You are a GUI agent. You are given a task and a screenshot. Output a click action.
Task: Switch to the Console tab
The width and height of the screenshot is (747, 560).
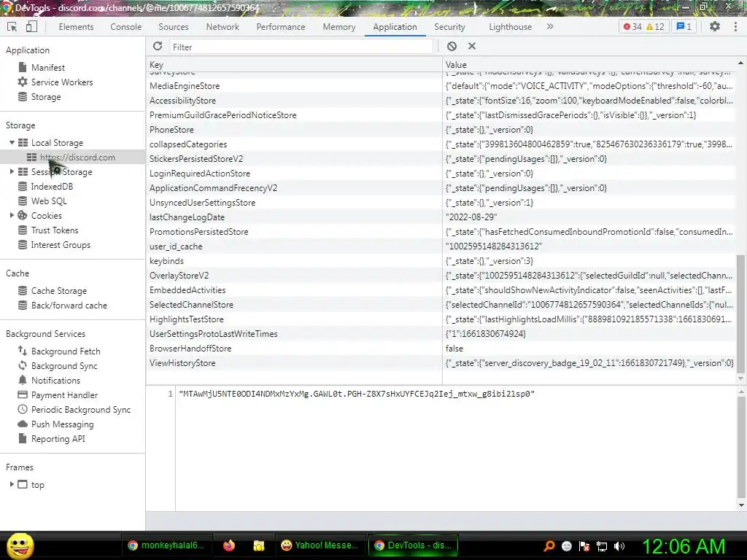125,27
